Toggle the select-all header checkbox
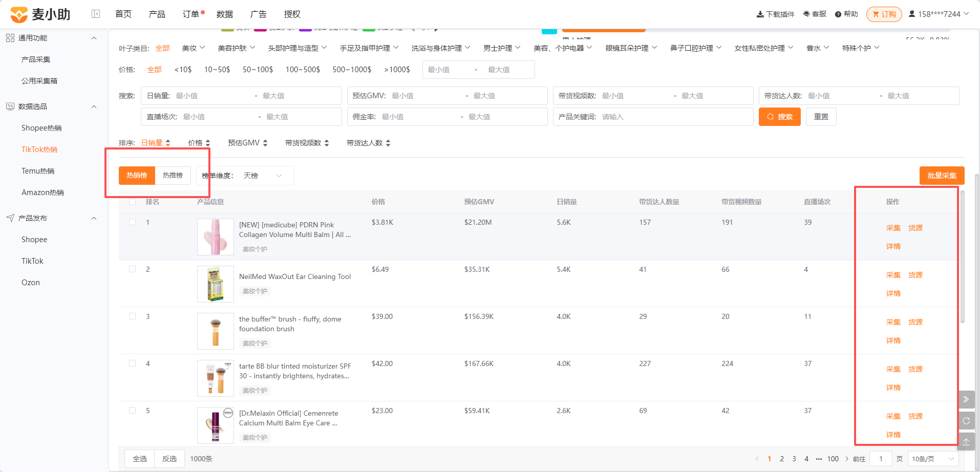Viewport: 980px width, 472px height. (133, 202)
